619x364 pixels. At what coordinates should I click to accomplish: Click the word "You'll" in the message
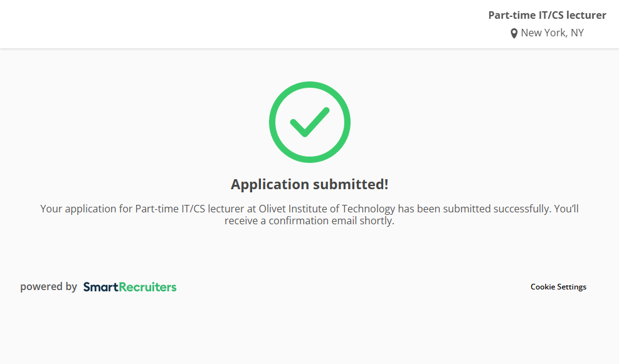pyautogui.click(x=566, y=209)
